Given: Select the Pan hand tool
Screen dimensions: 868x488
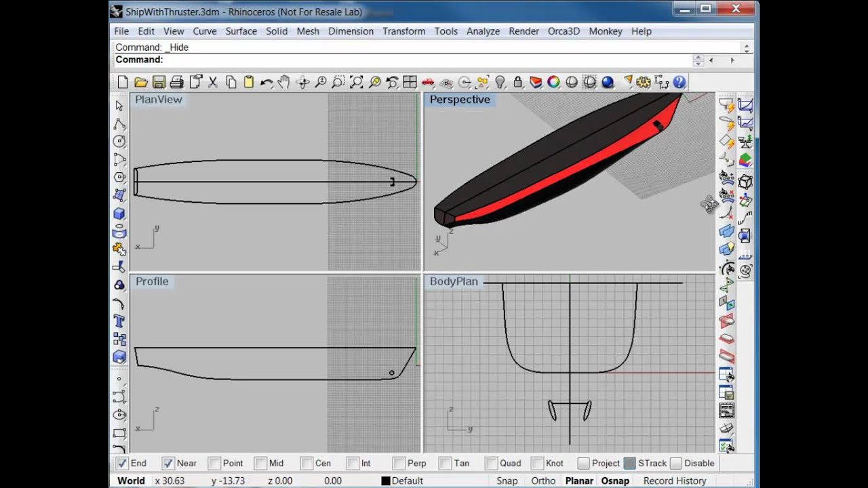Looking at the screenshot, I should (x=283, y=82).
